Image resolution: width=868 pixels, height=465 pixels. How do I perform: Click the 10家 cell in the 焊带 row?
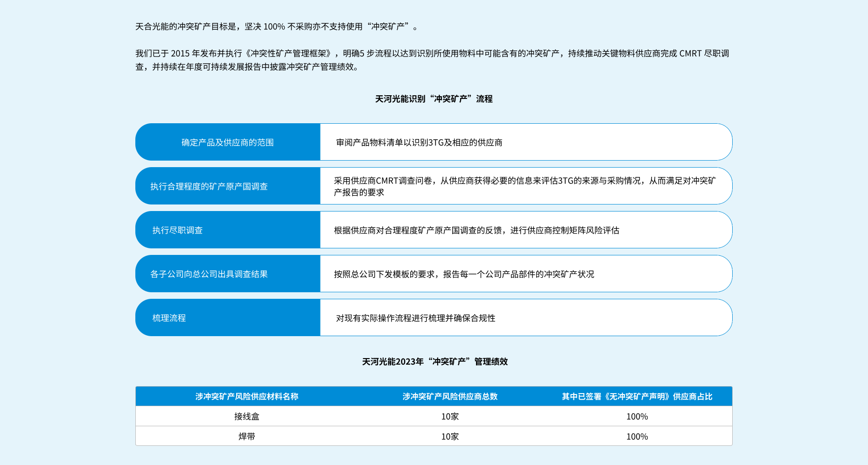click(450, 437)
